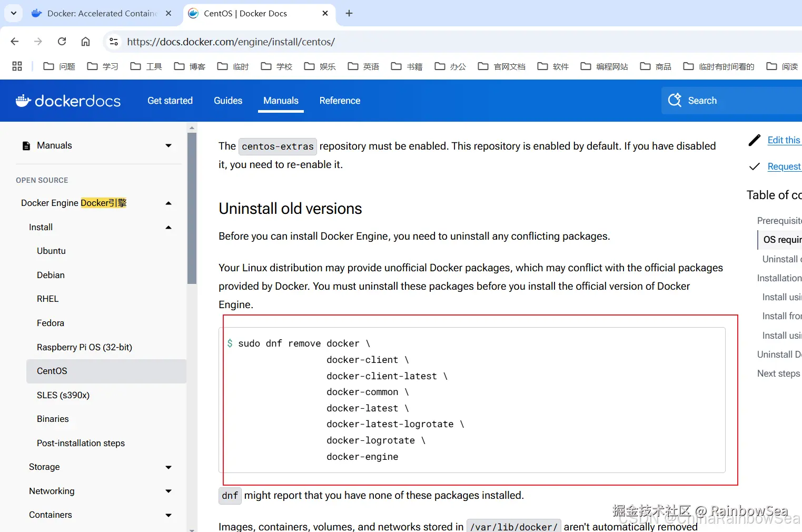Open the 软件 bookmark folder
This screenshot has width=802, height=532.
553,66
